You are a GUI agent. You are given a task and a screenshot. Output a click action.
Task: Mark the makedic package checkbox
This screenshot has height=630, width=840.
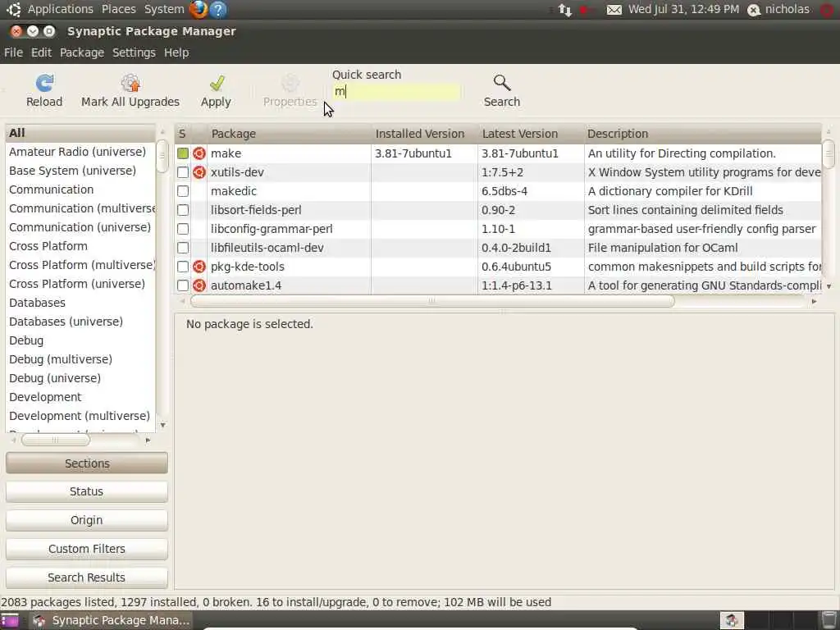pos(183,190)
